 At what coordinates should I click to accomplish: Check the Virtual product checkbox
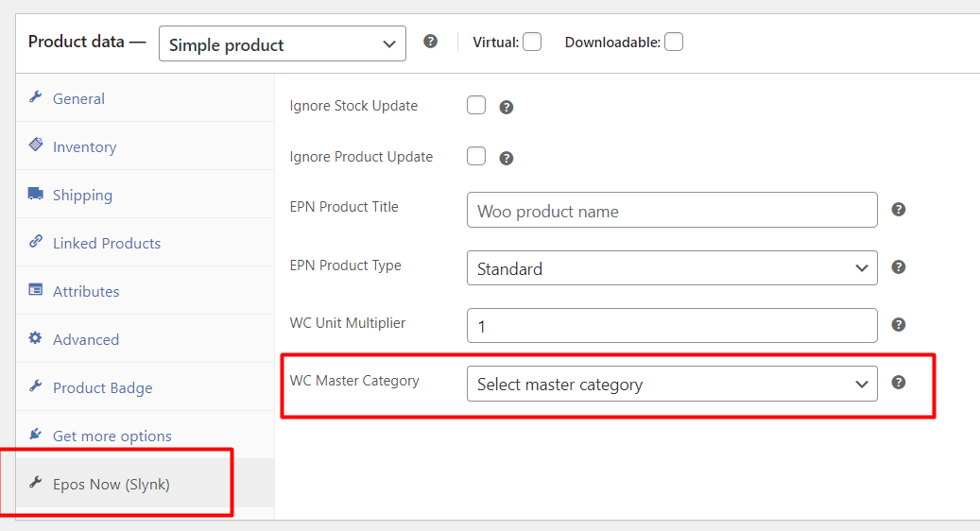tap(532, 42)
